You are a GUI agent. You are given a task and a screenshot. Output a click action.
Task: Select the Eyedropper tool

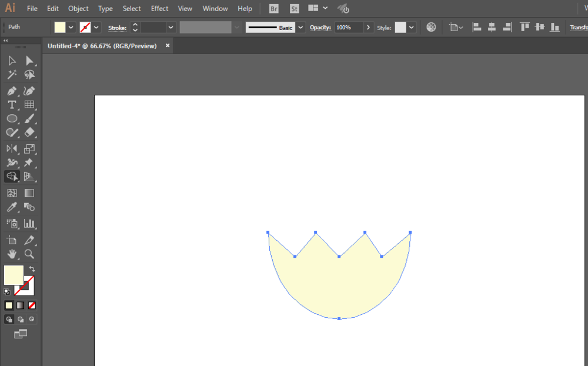[x=12, y=207]
